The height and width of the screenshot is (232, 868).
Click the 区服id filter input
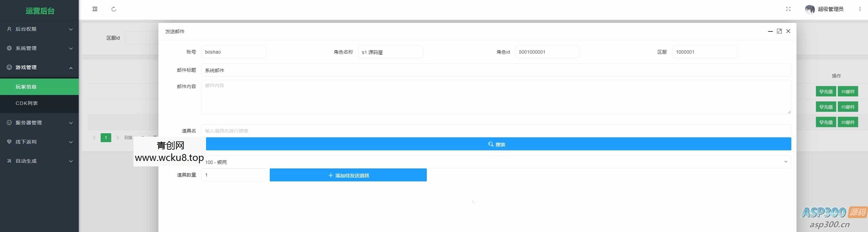coord(142,38)
